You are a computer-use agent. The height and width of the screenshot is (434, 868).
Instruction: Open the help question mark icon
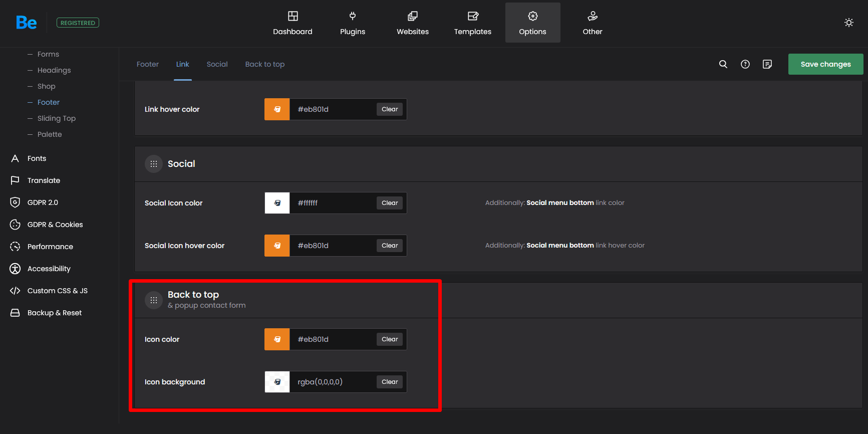coord(745,64)
